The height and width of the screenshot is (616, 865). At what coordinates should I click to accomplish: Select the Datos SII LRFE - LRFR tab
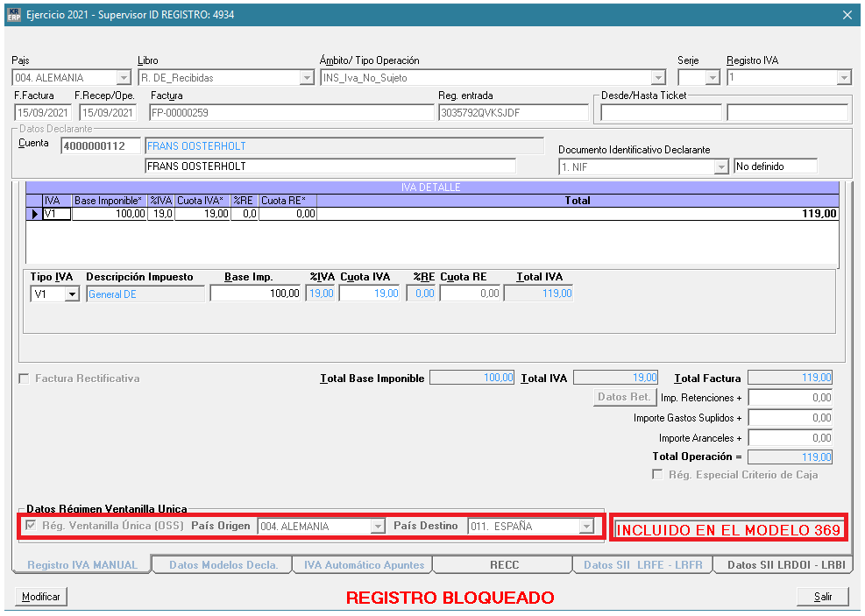coord(642,564)
